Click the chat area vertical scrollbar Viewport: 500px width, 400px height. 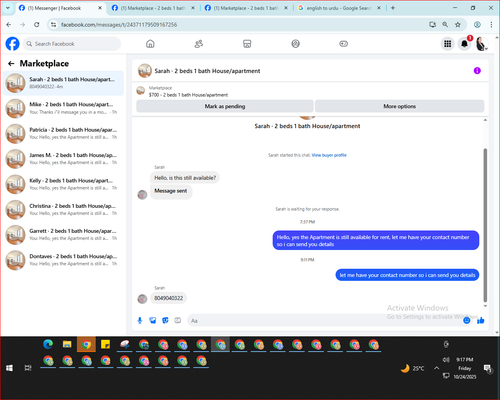click(485, 225)
